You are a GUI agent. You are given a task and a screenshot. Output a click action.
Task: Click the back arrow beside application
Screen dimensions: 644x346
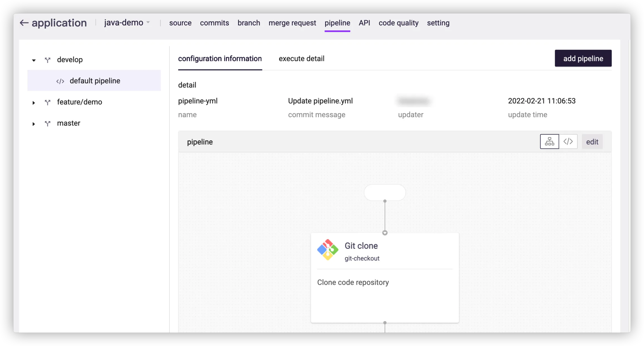24,23
